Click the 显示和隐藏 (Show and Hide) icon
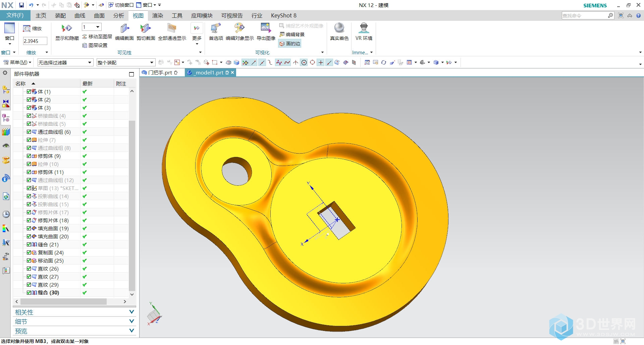644x345 pixels. pyautogui.click(x=67, y=28)
